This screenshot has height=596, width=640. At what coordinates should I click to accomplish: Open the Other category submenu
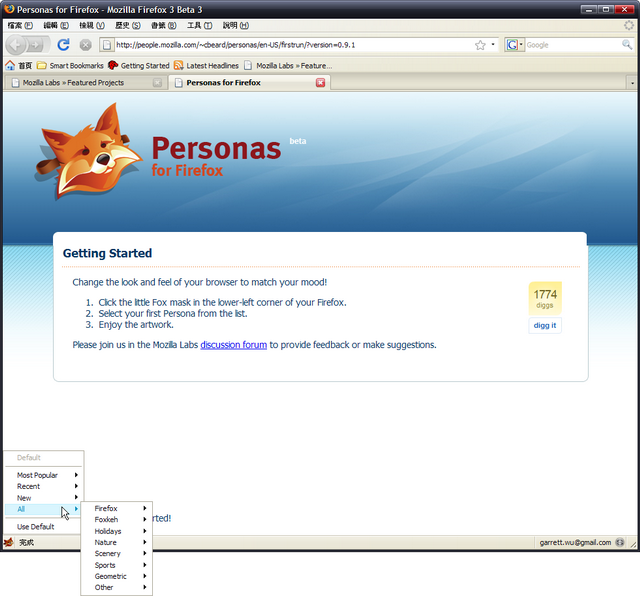point(117,587)
